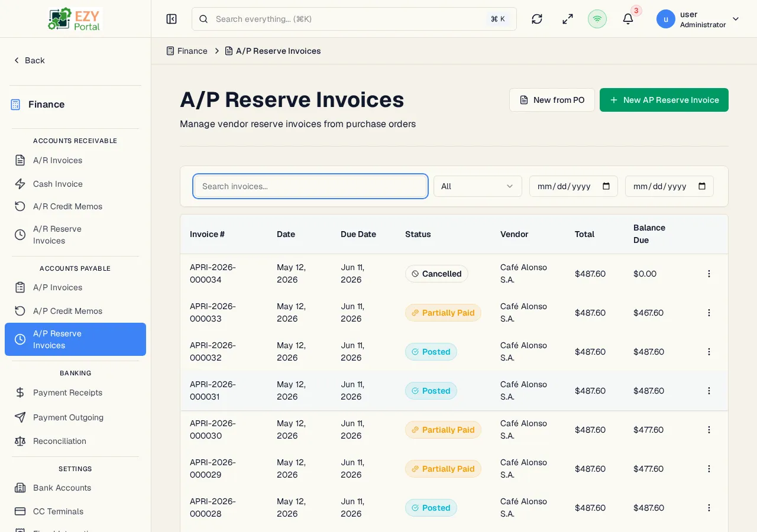Click the Reconciliation scales icon
Viewport: 757px width, 532px height.
[20, 441]
